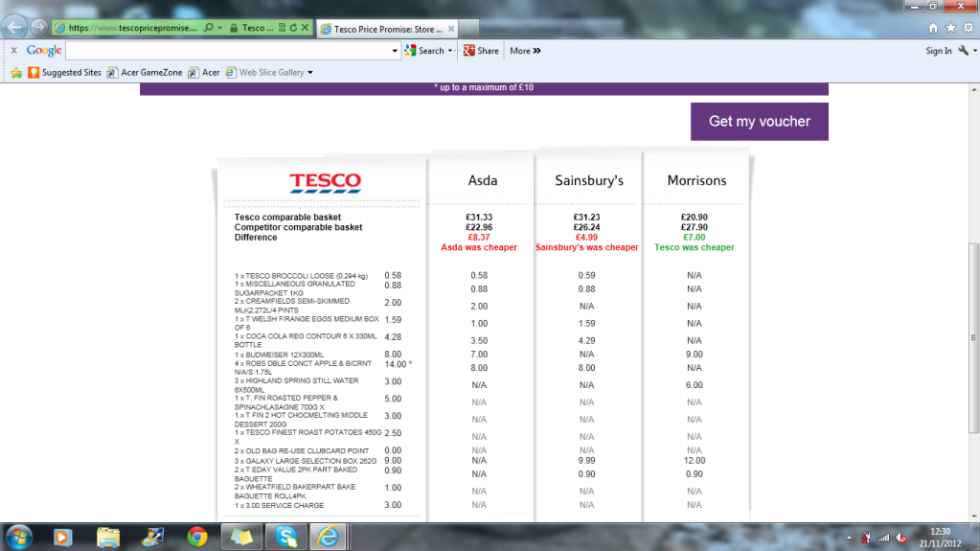Click inside the Google toolbar search field

tap(228, 51)
